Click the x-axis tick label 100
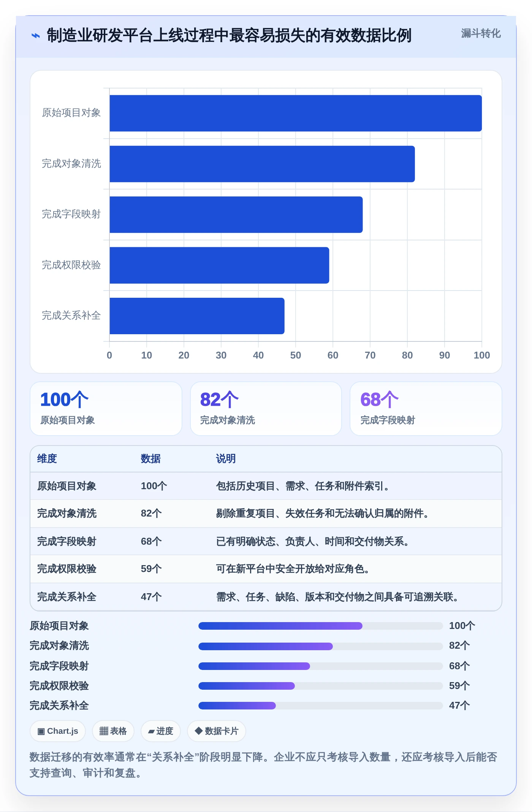532x812 pixels. click(482, 355)
